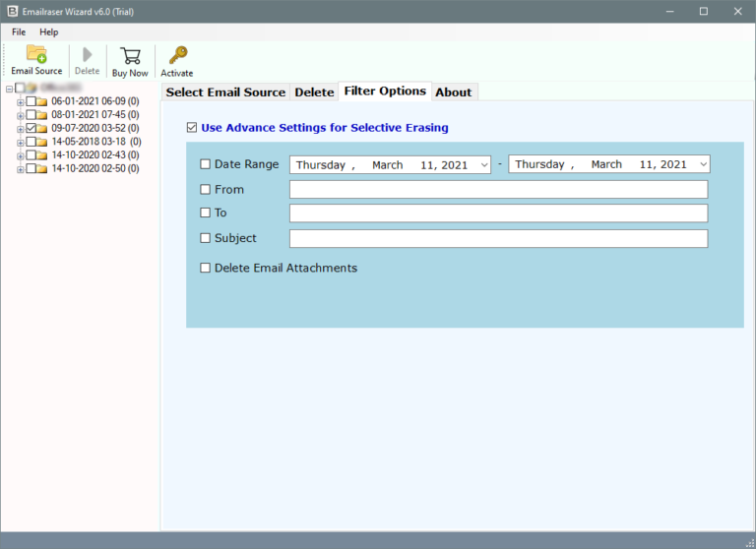Select the 14-05-2018 03-18 folder icon
This screenshot has width=756, height=549.
(x=42, y=142)
